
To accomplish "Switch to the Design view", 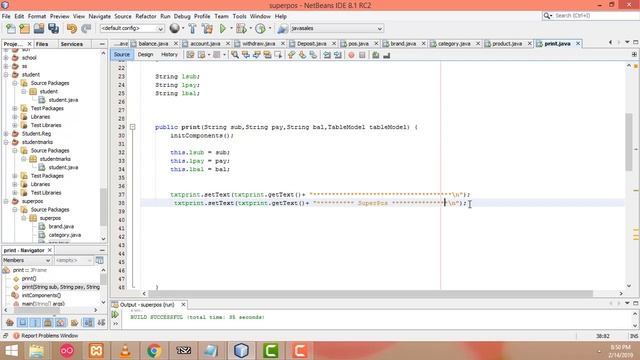I will click(145, 54).
